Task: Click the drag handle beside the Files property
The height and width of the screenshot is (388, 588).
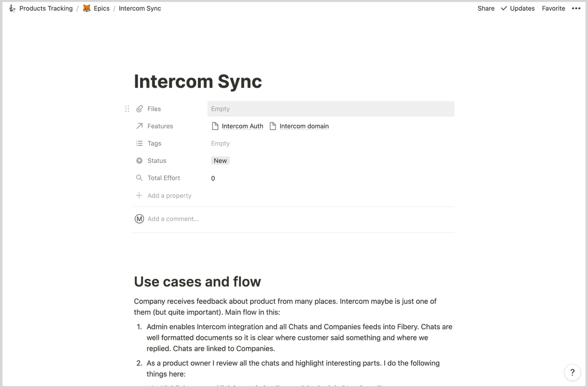Action: (127, 108)
